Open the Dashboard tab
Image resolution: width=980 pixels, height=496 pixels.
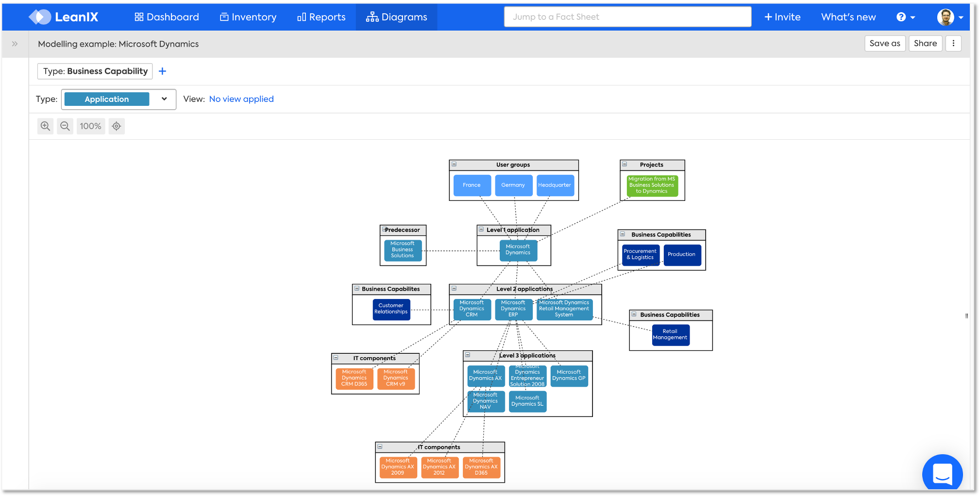[x=167, y=17]
